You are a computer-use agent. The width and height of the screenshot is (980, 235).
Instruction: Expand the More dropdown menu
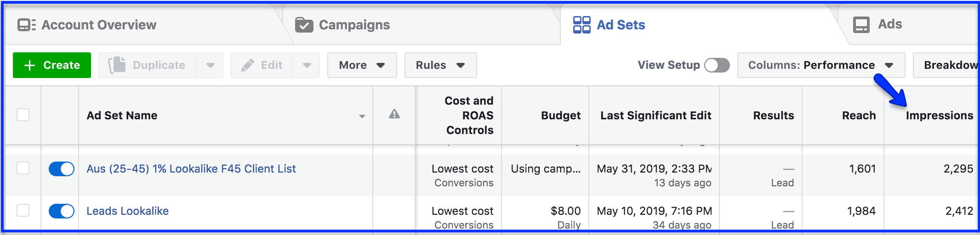(x=362, y=65)
